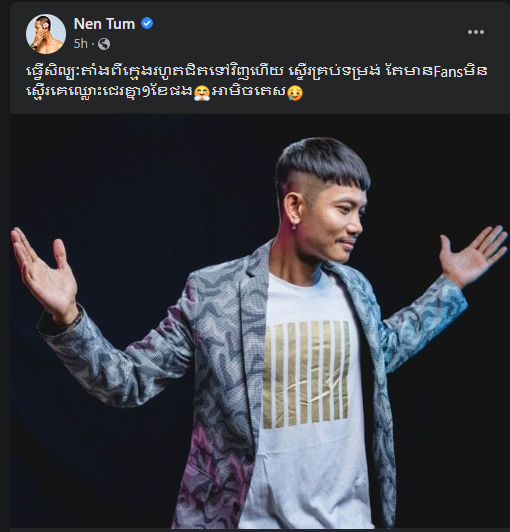The width and height of the screenshot is (510, 532).
Task: Click the second line of Khmer caption text
Action: [165, 93]
